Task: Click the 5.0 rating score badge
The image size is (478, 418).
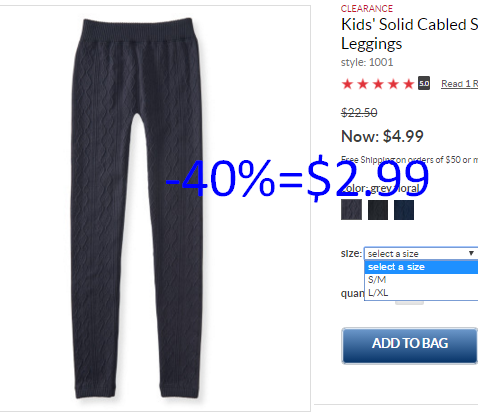Action: [x=424, y=83]
